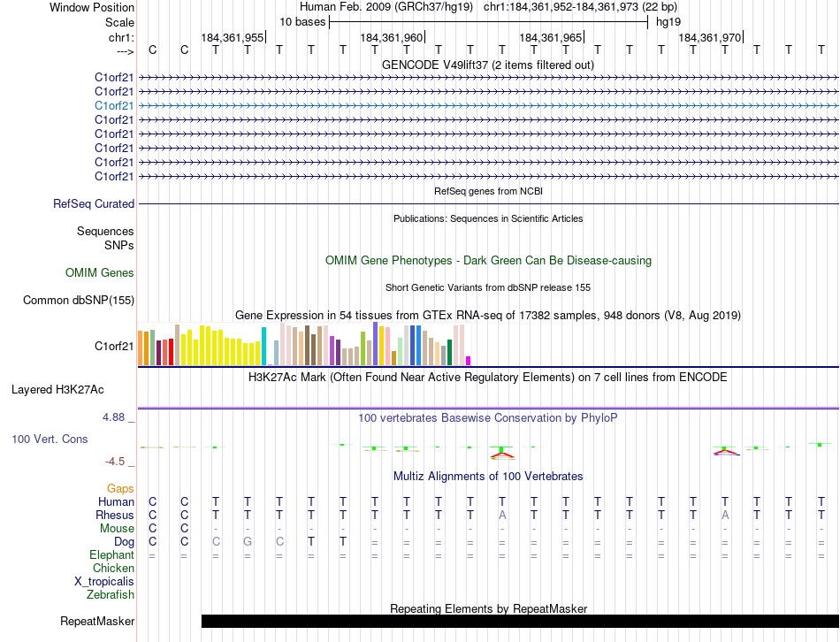This screenshot has width=840, height=642.
Task: Click ruler position marker 184,361,970
Action: pyautogui.click(x=710, y=37)
